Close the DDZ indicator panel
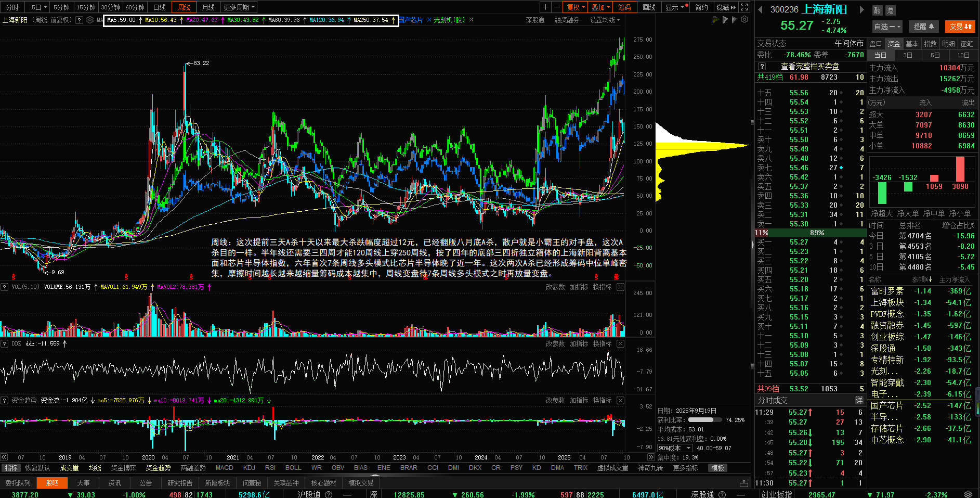 point(620,343)
